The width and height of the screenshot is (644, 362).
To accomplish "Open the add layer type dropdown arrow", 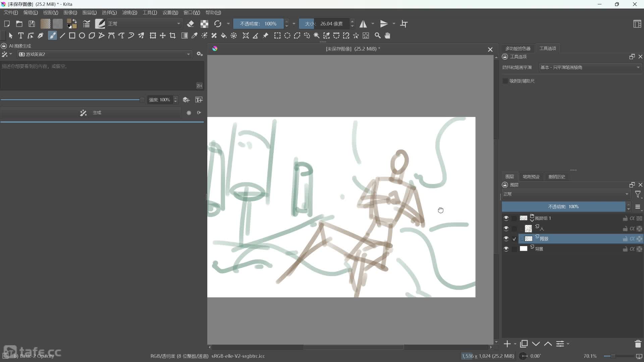I will coord(515,344).
